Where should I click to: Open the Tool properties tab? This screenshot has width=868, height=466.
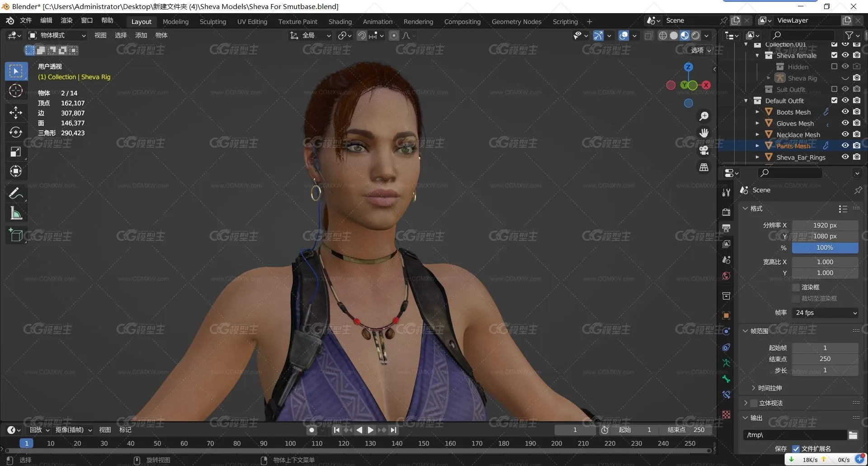coord(726,192)
